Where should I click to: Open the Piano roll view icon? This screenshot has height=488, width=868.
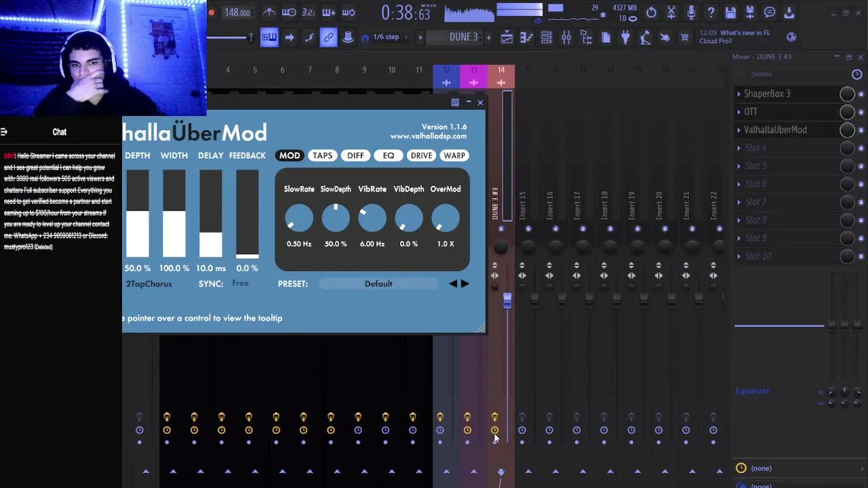point(526,38)
